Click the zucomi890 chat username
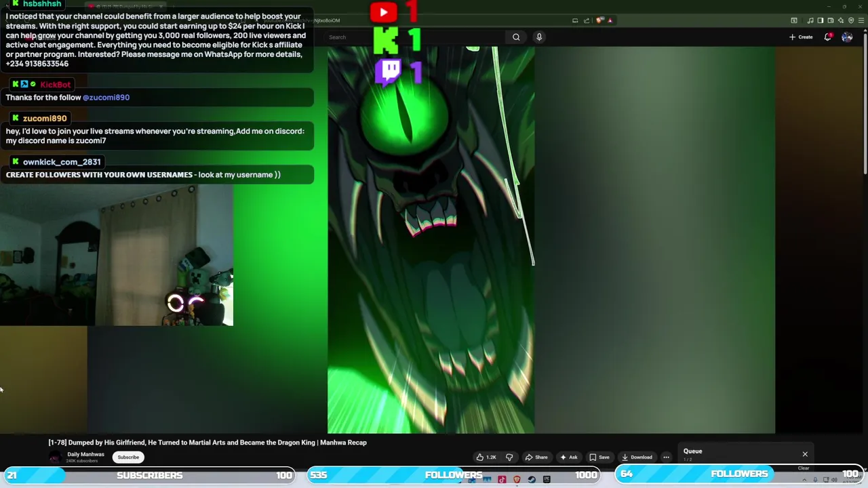Screen dimensions: 868x488 click(x=45, y=119)
